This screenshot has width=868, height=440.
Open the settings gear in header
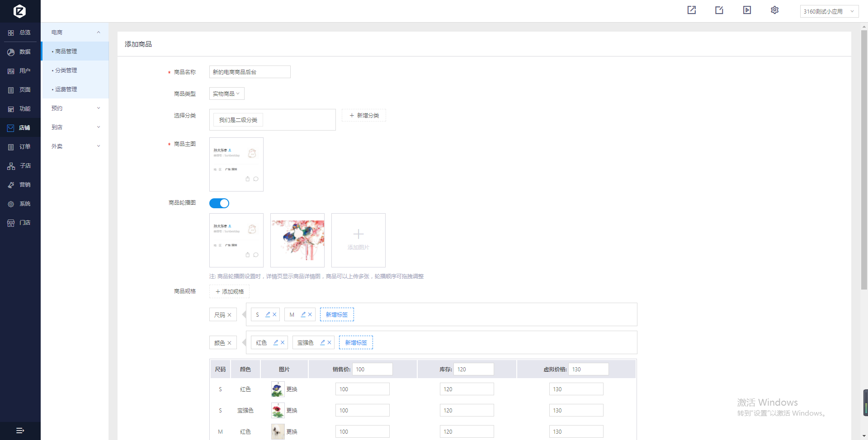pos(774,10)
